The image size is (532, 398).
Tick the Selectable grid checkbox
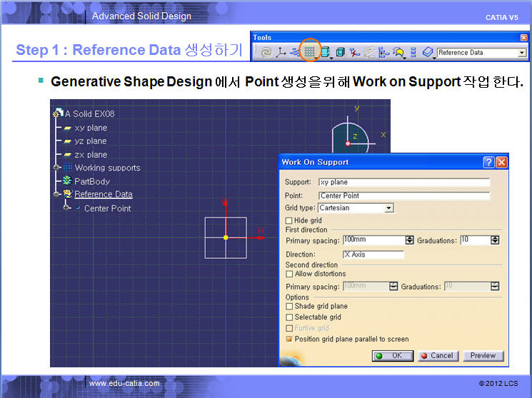289,317
